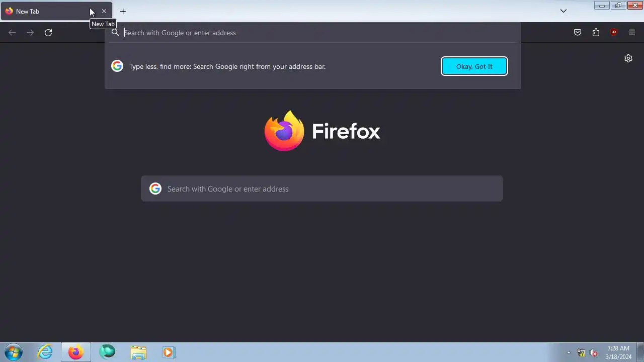Image resolution: width=644 pixels, height=362 pixels.
Task: Click the Okay, Got It button
Action: click(x=474, y=66)
